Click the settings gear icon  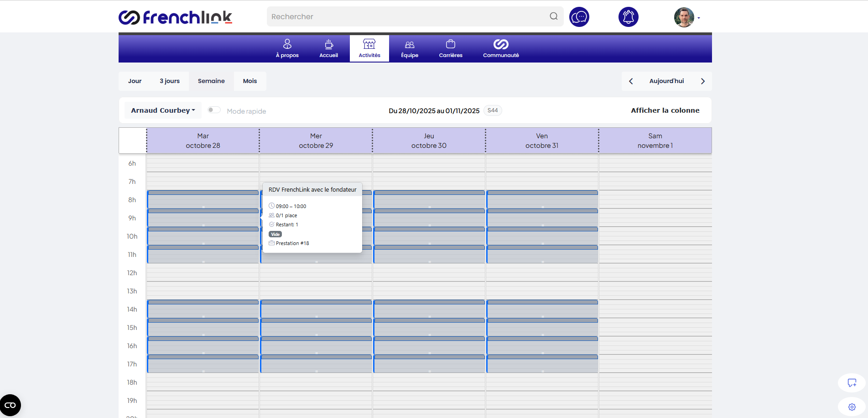852,407
